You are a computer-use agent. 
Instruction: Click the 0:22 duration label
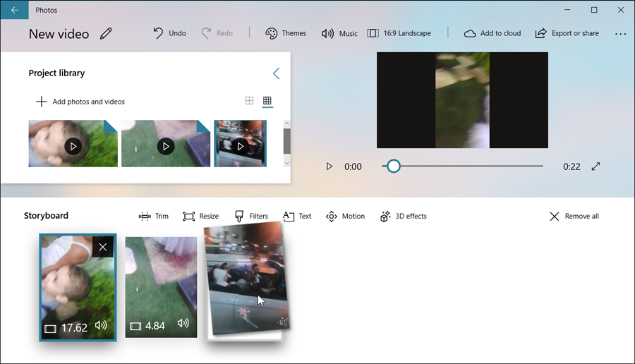coord(571,166)
